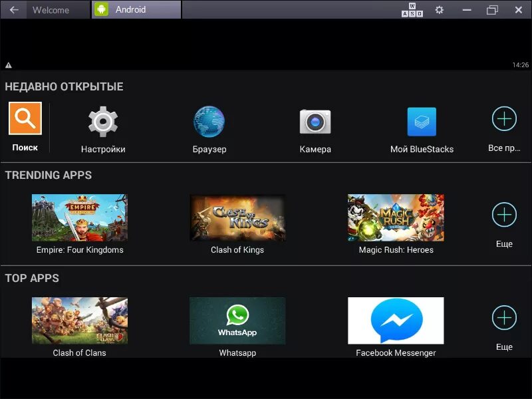
Task: Click the green Android tab icon
Action: [x=101, y=9]
